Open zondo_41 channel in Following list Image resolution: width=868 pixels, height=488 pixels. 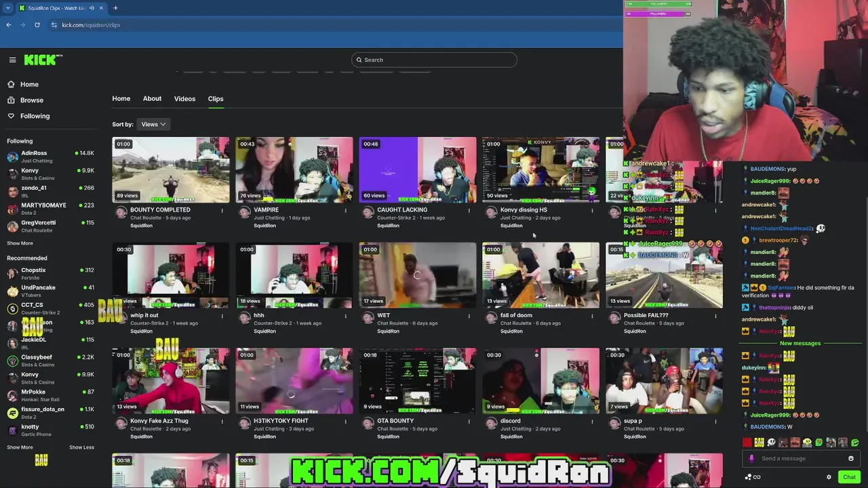click(x=51, y=191)
